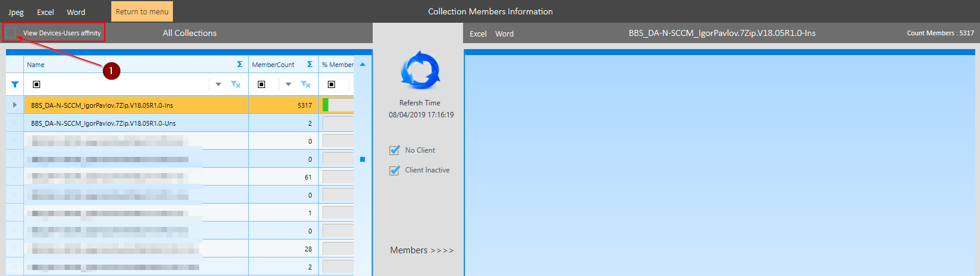980x276 pixels.
Task: Clear the Name column filter
Action: tap(236, 84)
